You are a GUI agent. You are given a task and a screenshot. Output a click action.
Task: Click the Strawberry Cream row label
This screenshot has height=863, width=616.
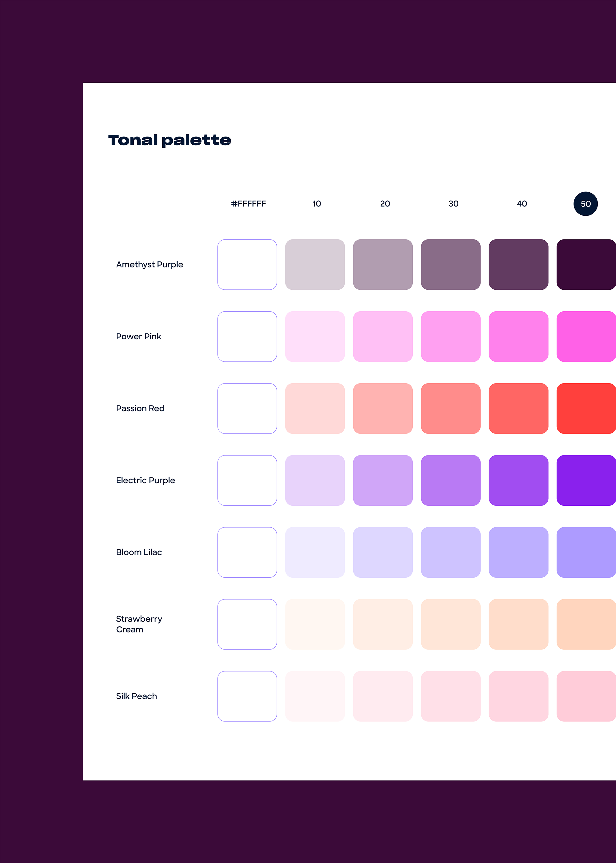[139, 624]
